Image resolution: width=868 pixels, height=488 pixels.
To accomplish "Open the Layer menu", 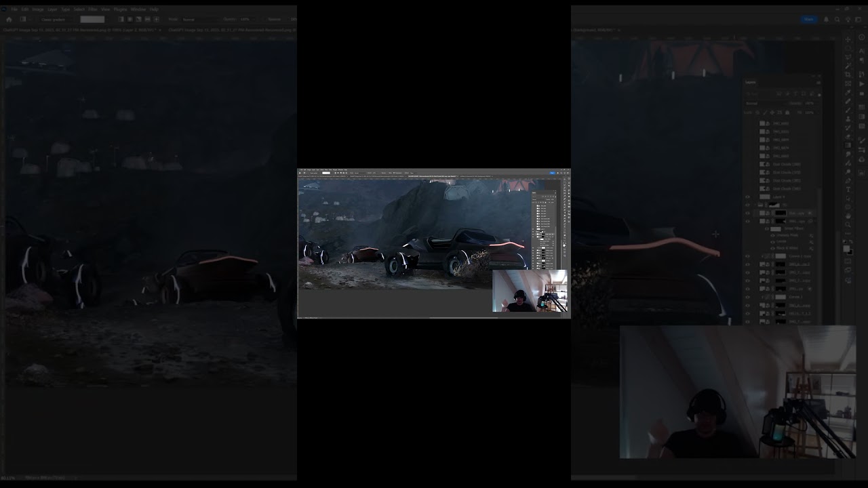I will 52,9.
